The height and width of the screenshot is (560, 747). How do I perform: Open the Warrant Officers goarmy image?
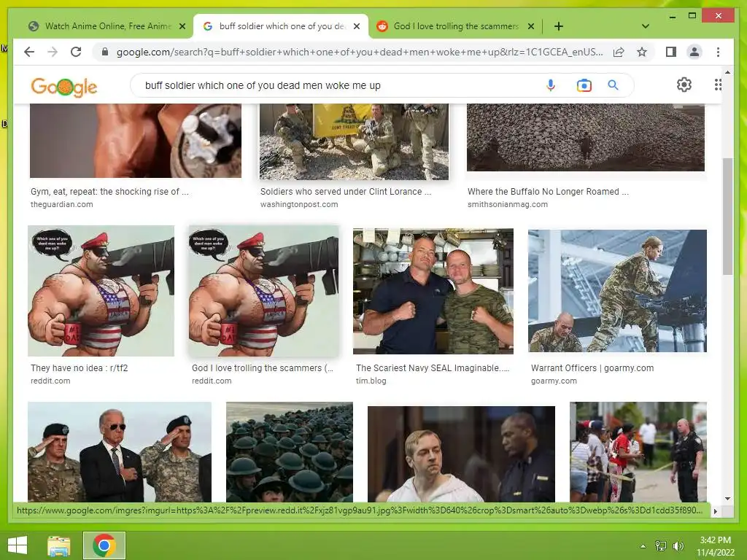(x=617, y=290)
